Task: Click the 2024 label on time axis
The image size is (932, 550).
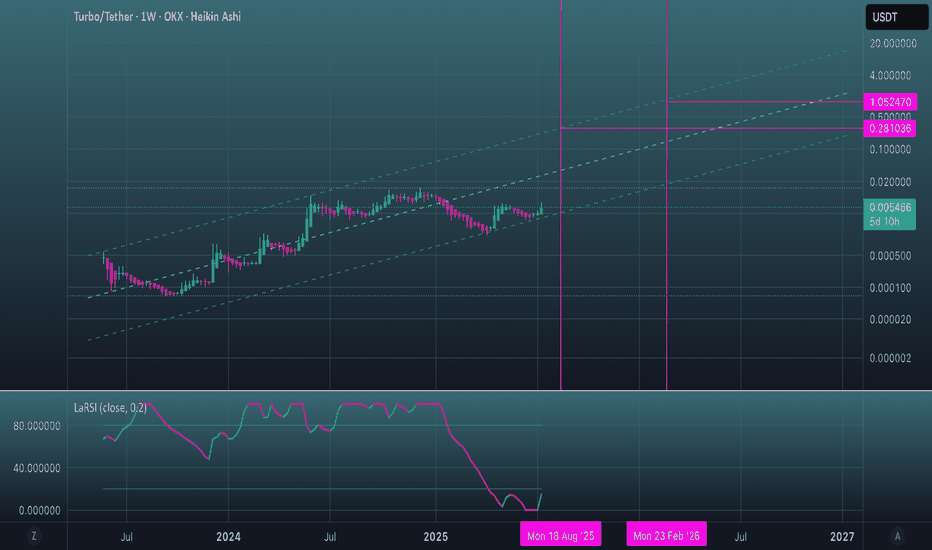Action: (x=228, y=537)
